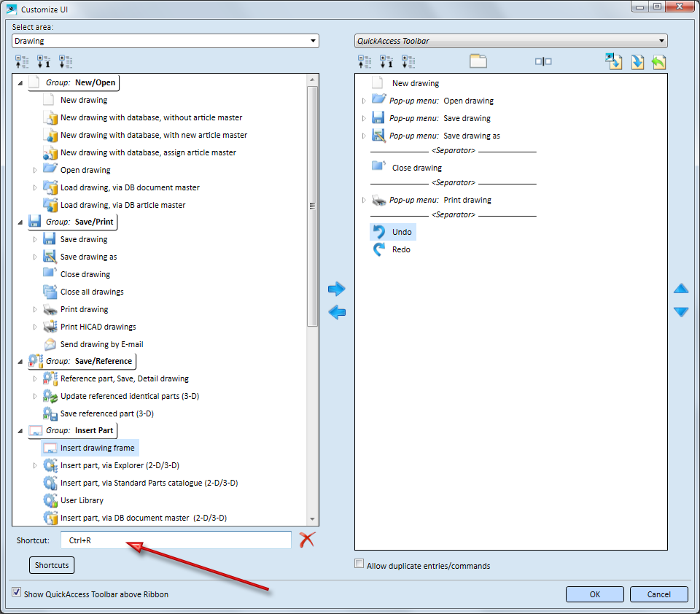Select Insert part, via Standard Parts catalogue
The image size is (700, 614).
pyautogui.click(x=149, y=483)
